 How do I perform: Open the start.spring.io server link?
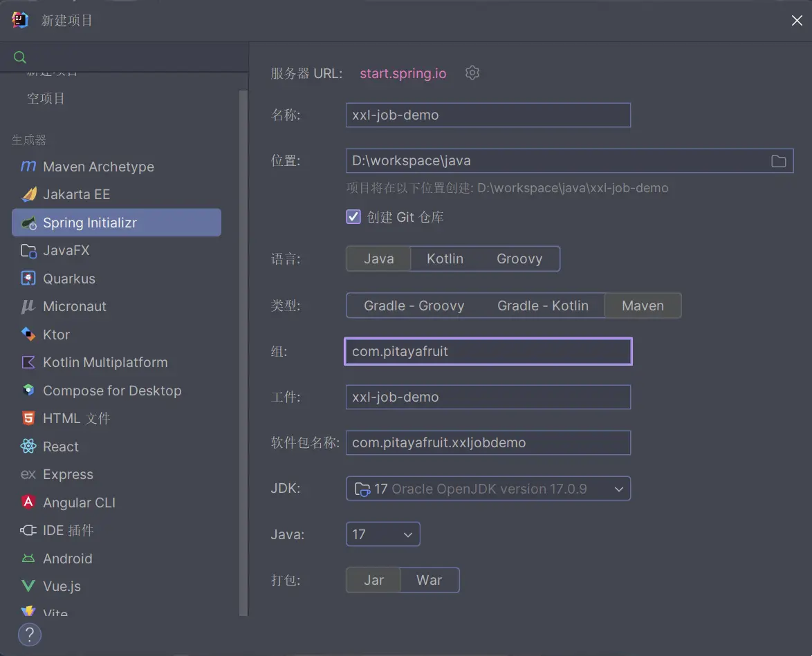coord(403,73)
